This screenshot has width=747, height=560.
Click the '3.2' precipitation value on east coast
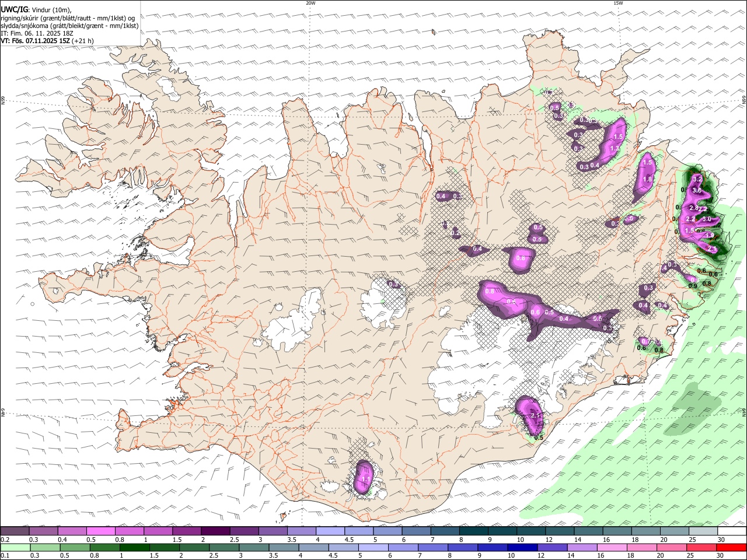coord(697,179)
